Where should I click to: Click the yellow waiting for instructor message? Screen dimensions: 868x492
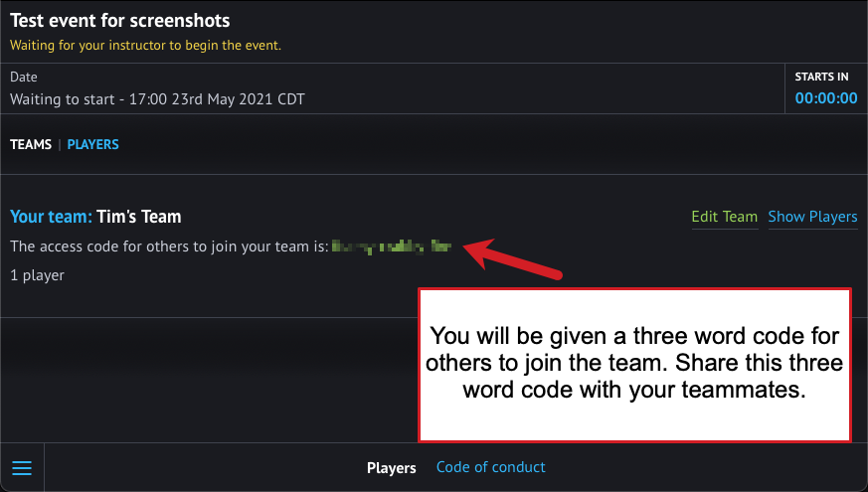pos(145,46)
